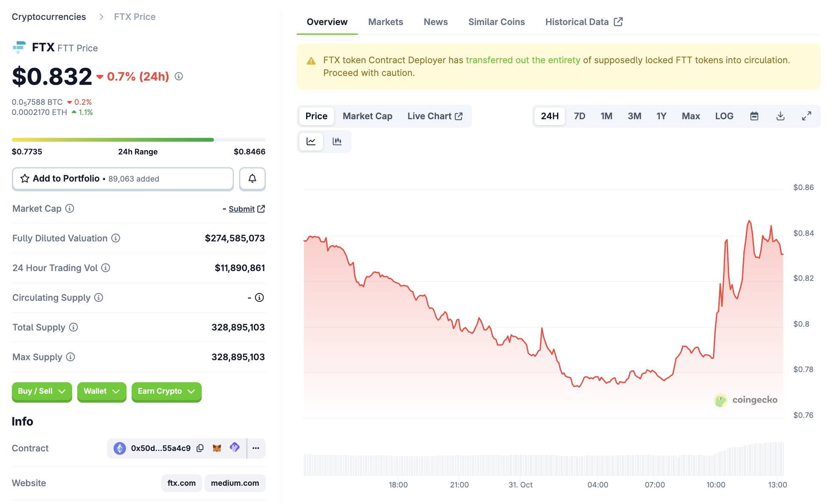Image resolution: width=833 pixels, height=504 pixels.
Task: Download chart data icon
Action: coord(780,116)
